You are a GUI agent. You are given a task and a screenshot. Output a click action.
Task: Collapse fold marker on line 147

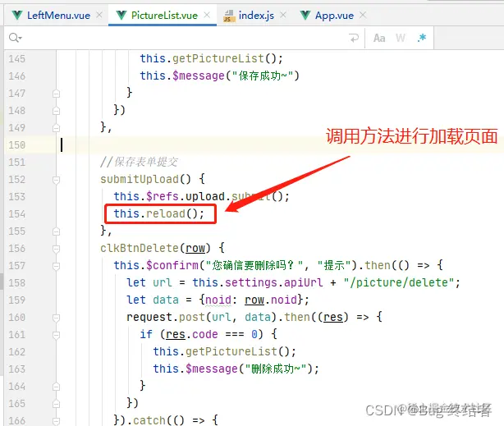pyautogui.click(x=57, y=94)
